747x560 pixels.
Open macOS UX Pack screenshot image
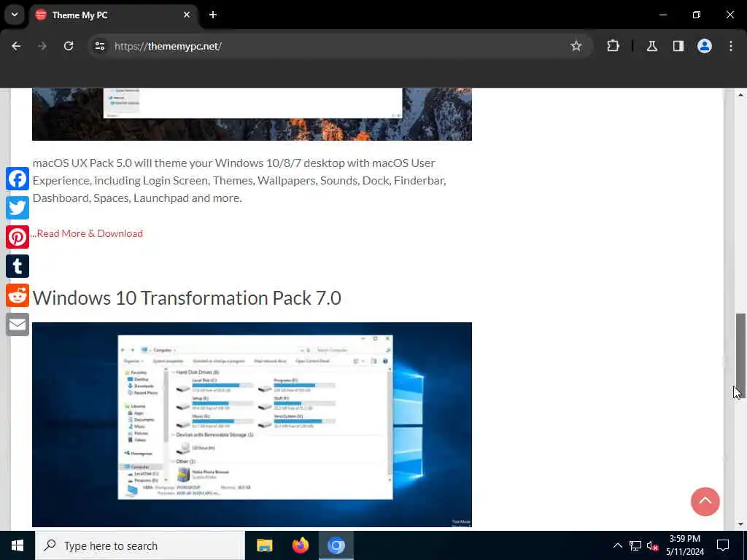252,114
